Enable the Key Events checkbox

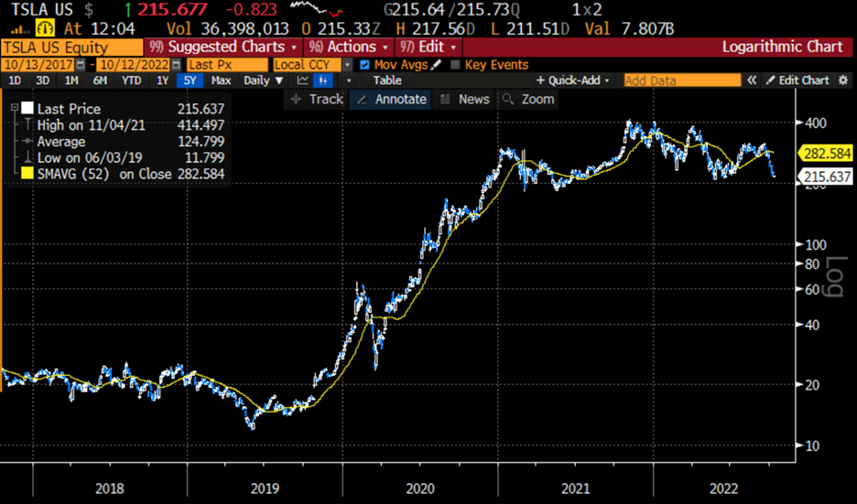tap(455, 64)
